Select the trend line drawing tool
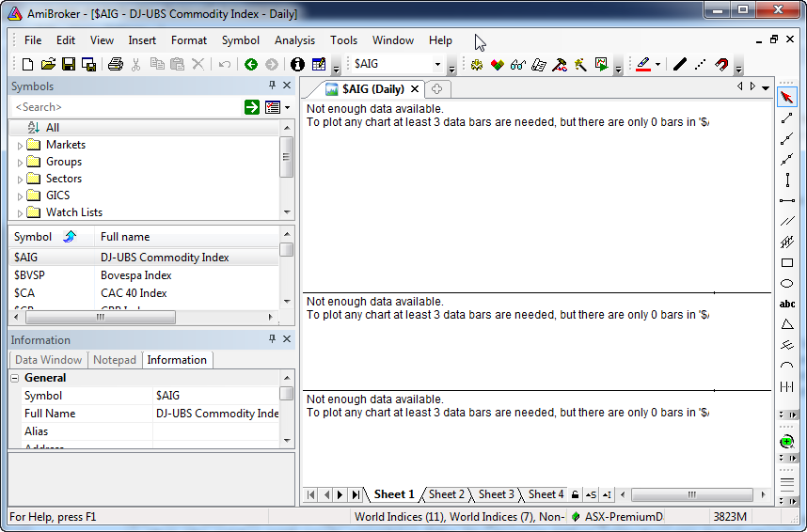 tap(786, 118)
